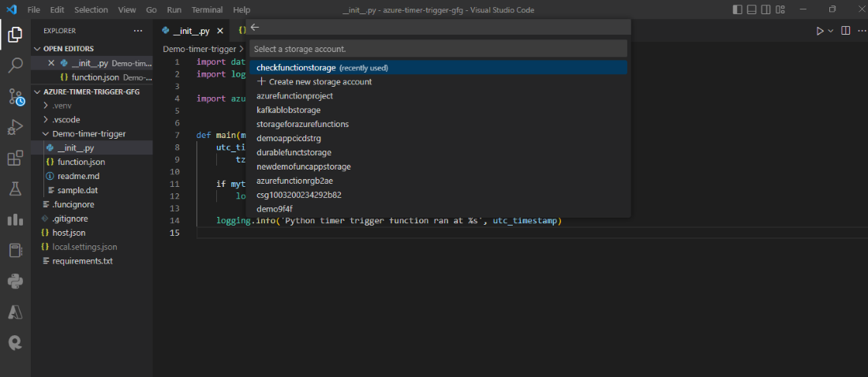Select checkfunctionstorage (recently used)
868x377 pixels.
point(438,68)
